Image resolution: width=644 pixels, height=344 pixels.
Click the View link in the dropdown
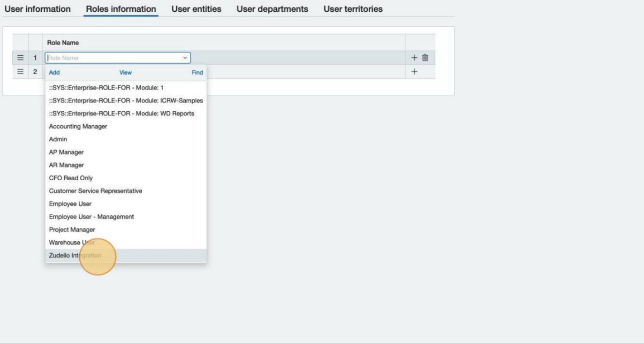pyautogui.click(x=126, y=73)
